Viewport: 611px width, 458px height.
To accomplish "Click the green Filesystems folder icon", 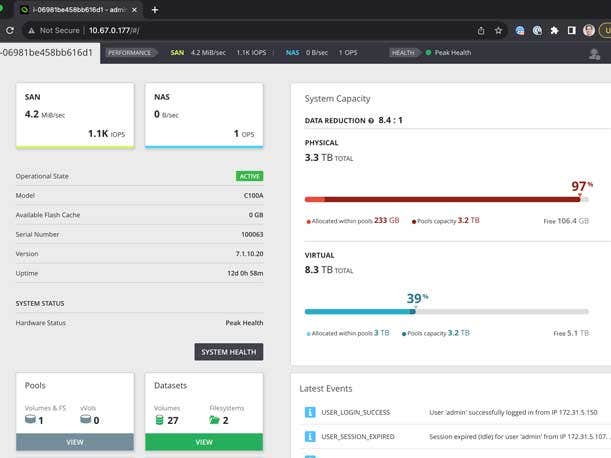I will point(214,419).
